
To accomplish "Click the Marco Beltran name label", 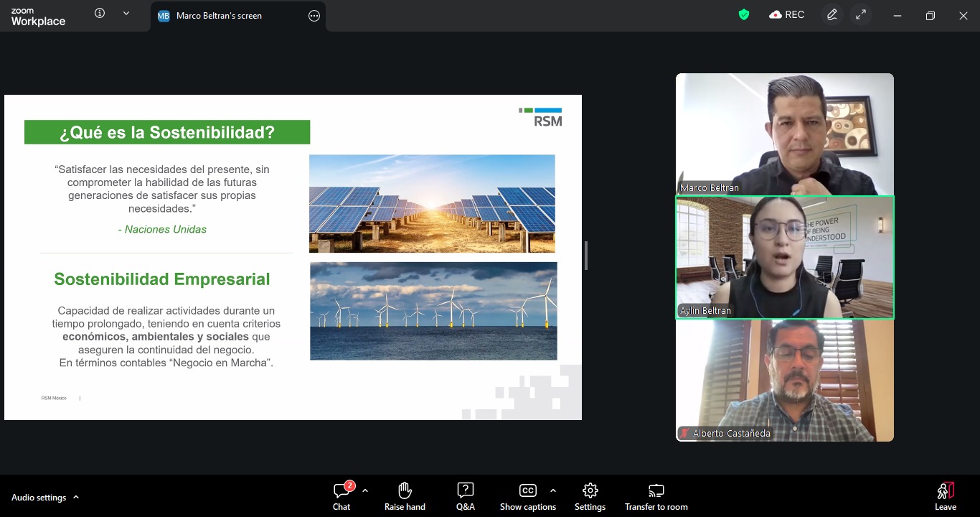I will [x=710, y=188].
